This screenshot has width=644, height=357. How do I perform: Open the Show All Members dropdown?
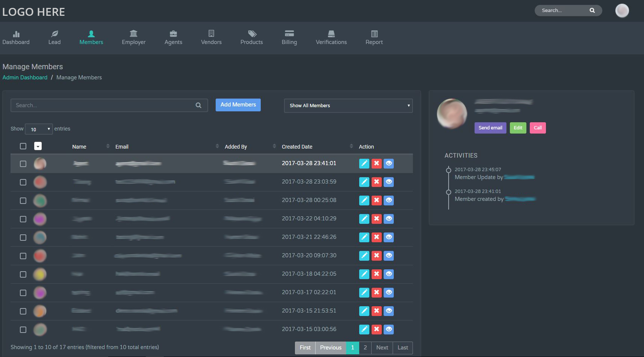click(348, 106)
